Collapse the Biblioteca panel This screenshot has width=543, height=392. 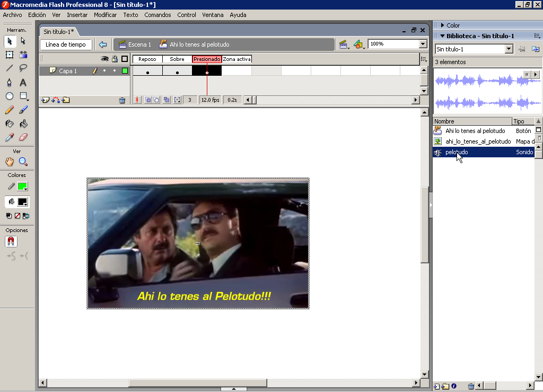(x=443, y=36)
